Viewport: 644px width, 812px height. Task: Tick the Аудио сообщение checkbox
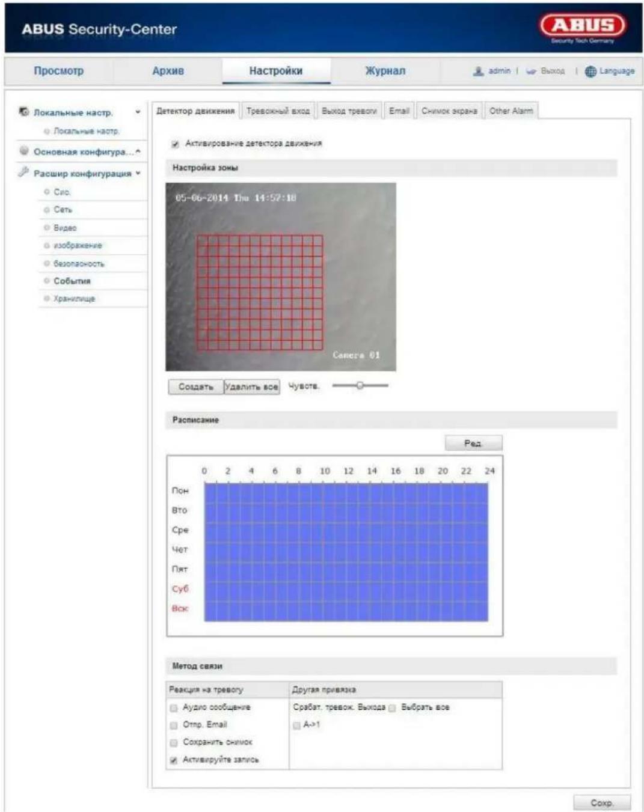(x=174, y=708)
